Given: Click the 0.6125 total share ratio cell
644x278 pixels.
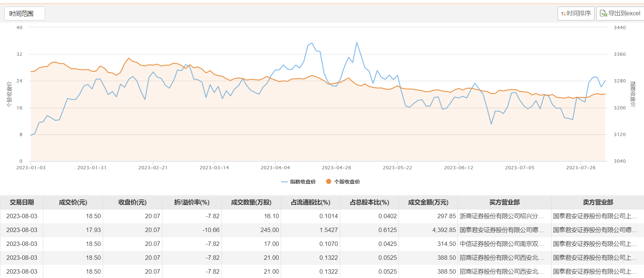Looking at the screenshot, I should (370, 230).
